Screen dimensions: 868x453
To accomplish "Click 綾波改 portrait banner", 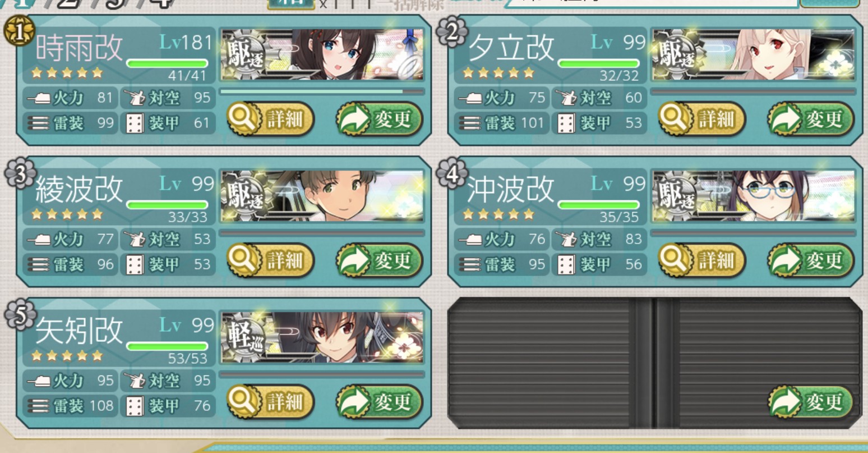I will [x=322, y=196].
